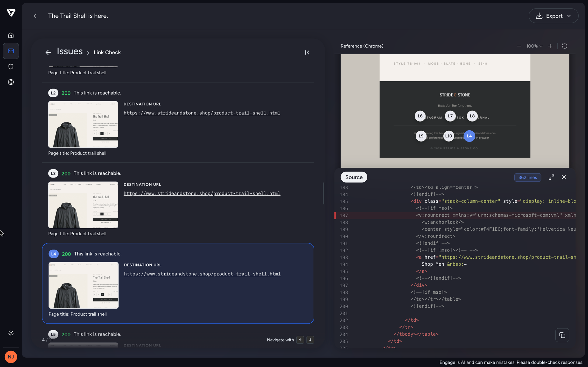Viewport: 588px width, 367px height.
Task: Select the L2 badge
Action: [53, 93]
